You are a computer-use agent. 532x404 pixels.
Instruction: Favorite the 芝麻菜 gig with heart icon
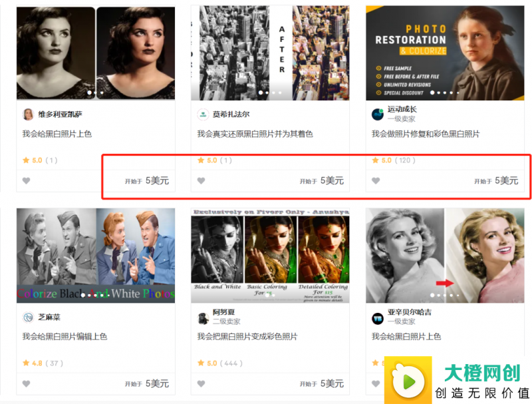[x=26, y=383]
